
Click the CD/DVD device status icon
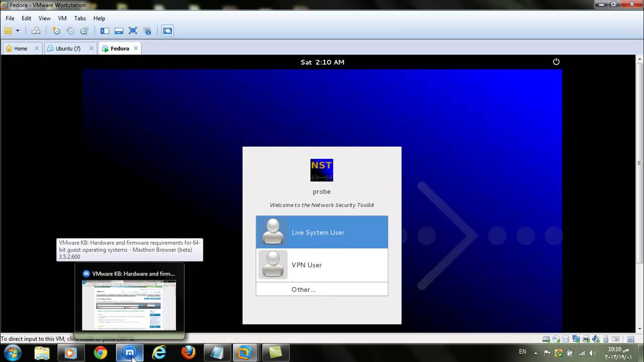pos(556,339)
